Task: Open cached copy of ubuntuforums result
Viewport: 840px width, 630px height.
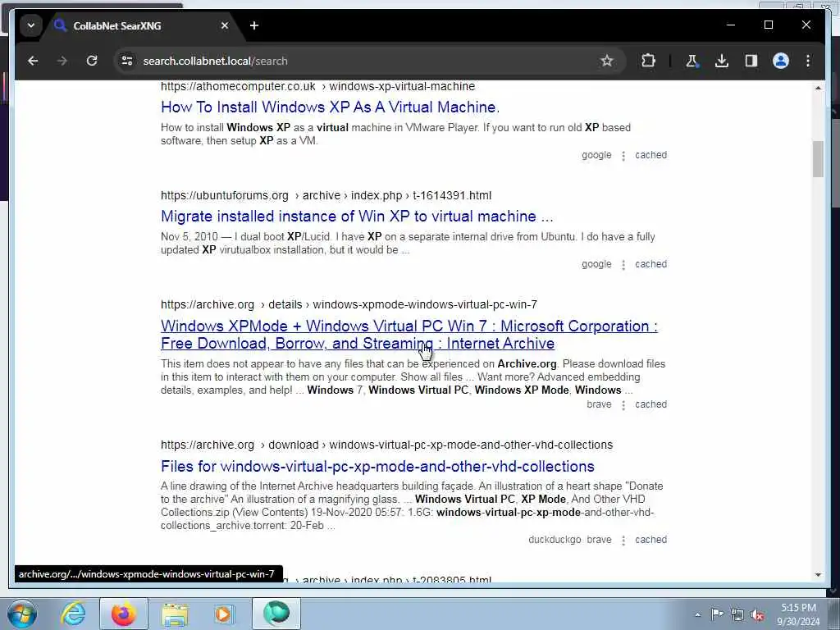Action: tap(651, 265)
